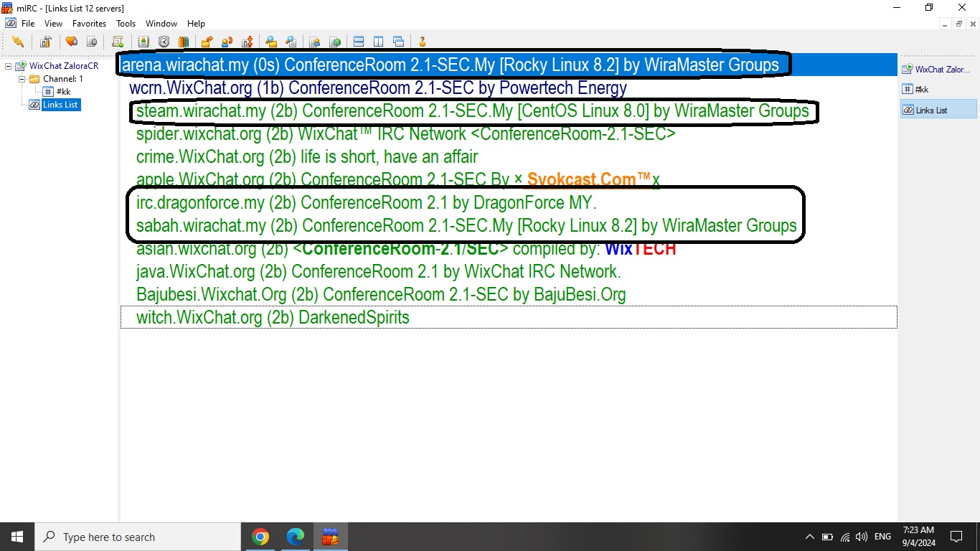Screen dimensions: 980x551
Task: Open mIRC Options via hammer icon
Action: (x=46, y=42)
